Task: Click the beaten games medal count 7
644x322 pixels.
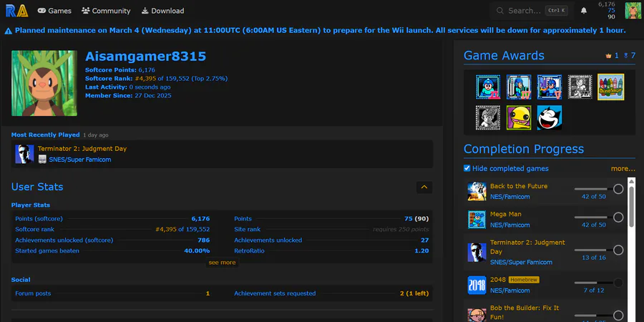Action: [630, 55]
